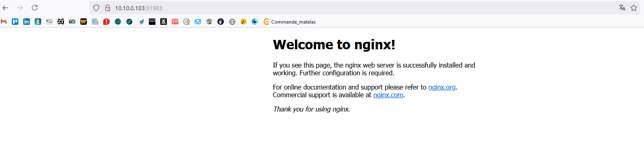Click the browser forward arrow

coord(20,8)
